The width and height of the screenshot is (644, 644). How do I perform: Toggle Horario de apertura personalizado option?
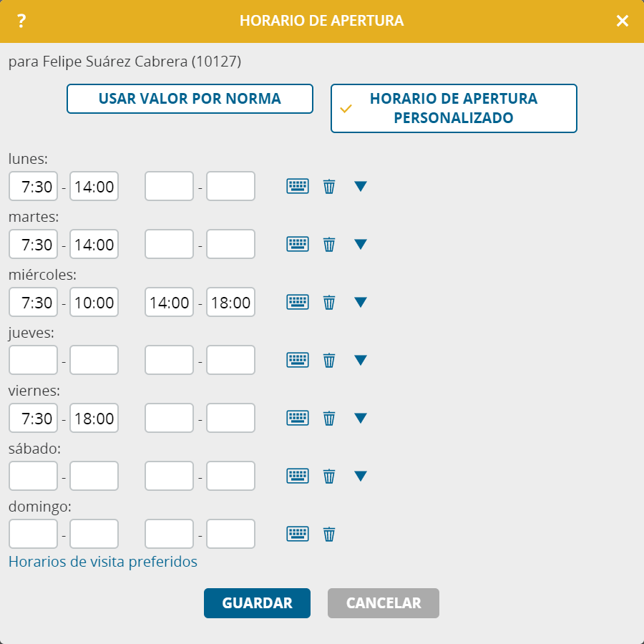454,109
